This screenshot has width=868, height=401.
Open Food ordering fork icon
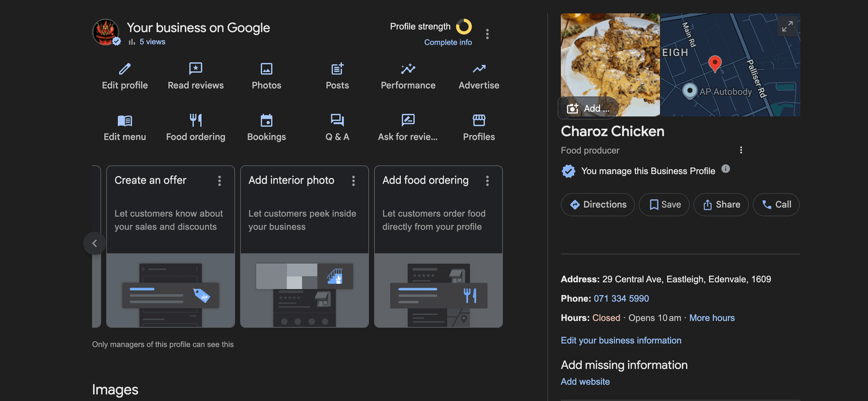(196, 120)
